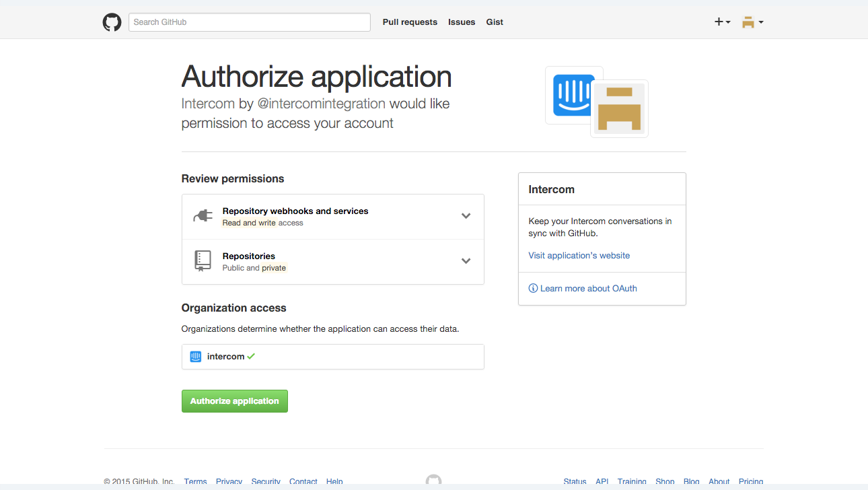Open the Shop footer link

(665, 481)
